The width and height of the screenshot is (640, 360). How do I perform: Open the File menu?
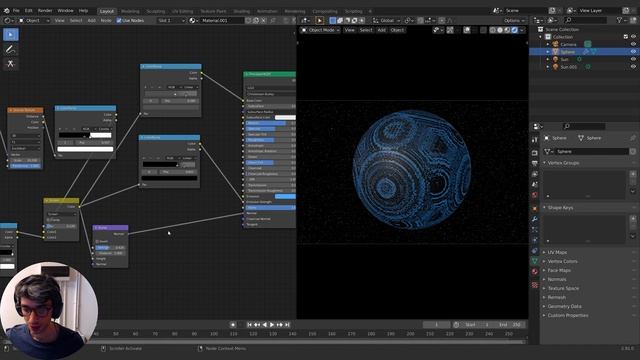point(16,11)
